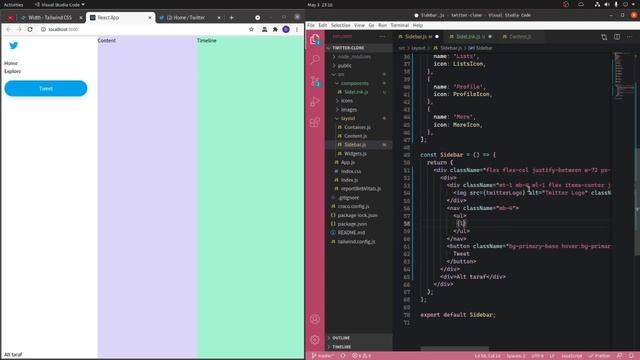The height and width of the screenshot is (360, 640).
Task: Open Container.js in the file tree
Action: [357, 127]
